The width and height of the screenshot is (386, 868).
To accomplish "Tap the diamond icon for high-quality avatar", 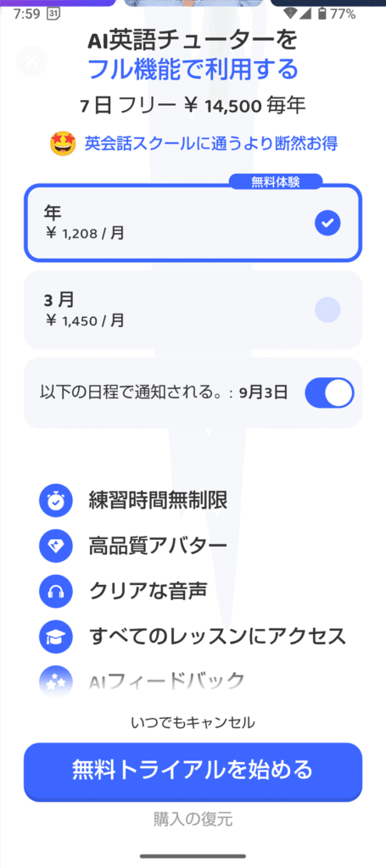I will tap(55, 546).
